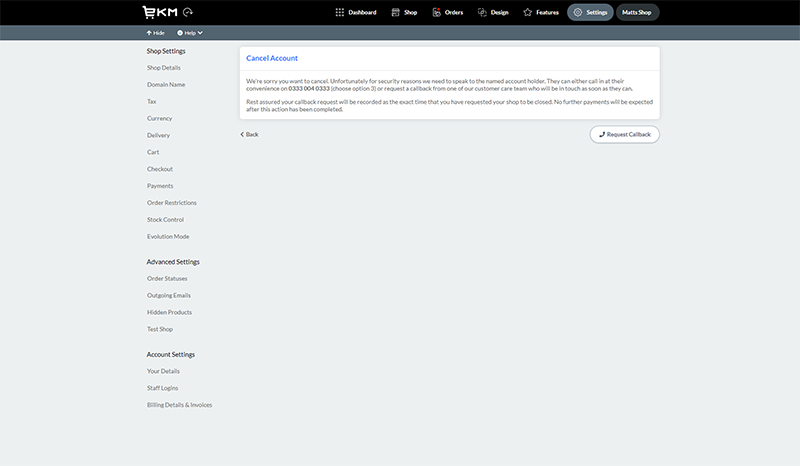This screenshot has height=466, width=800.
Task: Open Order Statuses settings
Action: click(x=167, y=279)
